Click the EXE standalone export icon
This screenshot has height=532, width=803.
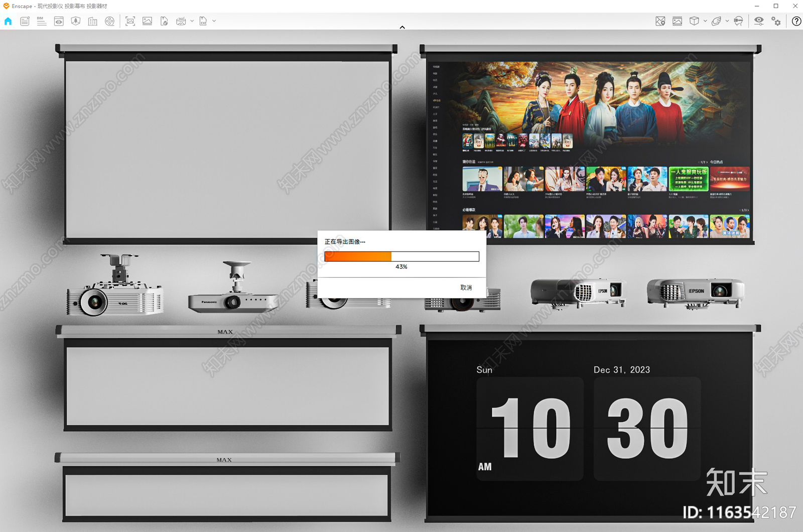[x=203, y=21]
